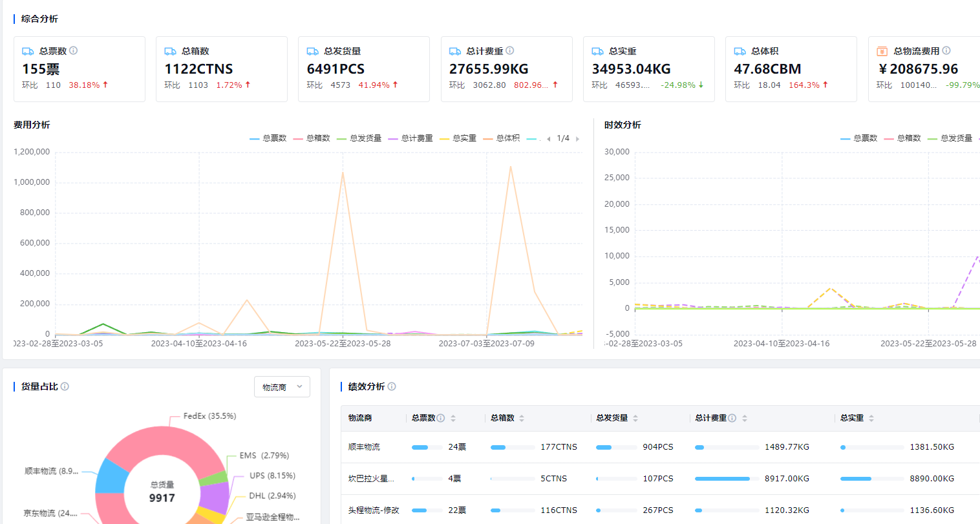Click the 904PCS cell in table

(658, 447)
